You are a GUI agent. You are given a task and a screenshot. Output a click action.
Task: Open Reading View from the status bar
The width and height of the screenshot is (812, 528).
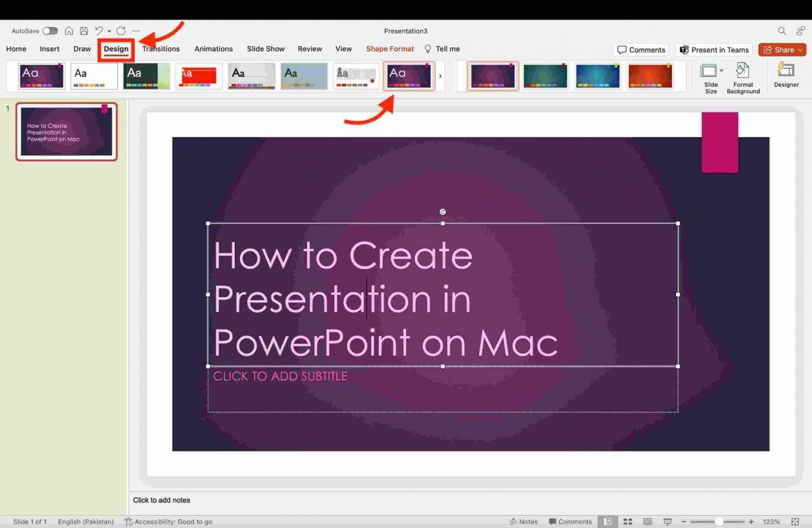648,521
